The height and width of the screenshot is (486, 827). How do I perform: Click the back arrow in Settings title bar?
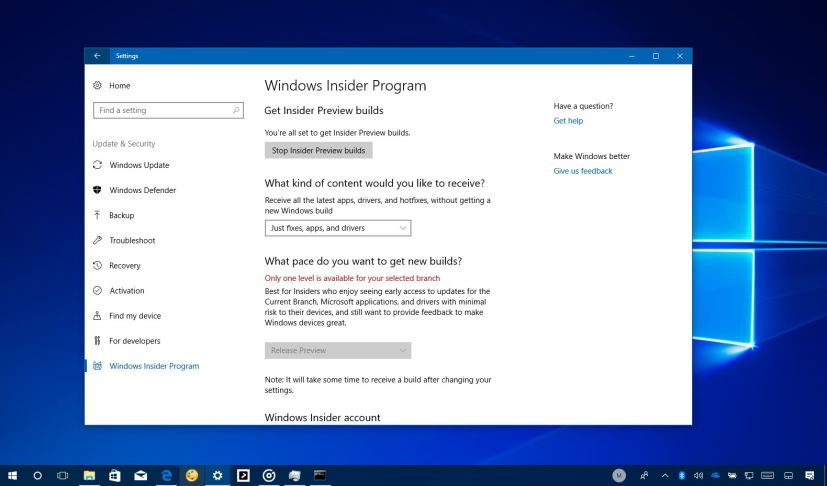click(x=97, y=56)
